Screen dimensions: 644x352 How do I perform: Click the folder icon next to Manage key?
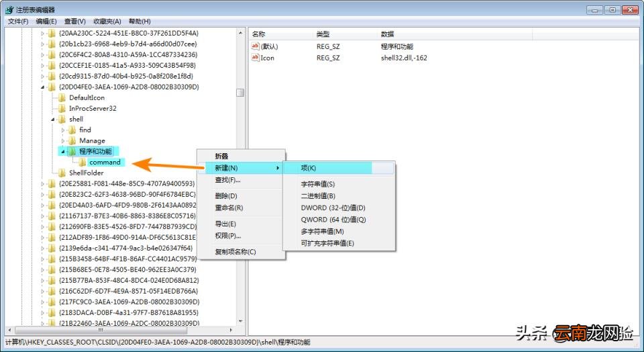click(x=72, y=140)
